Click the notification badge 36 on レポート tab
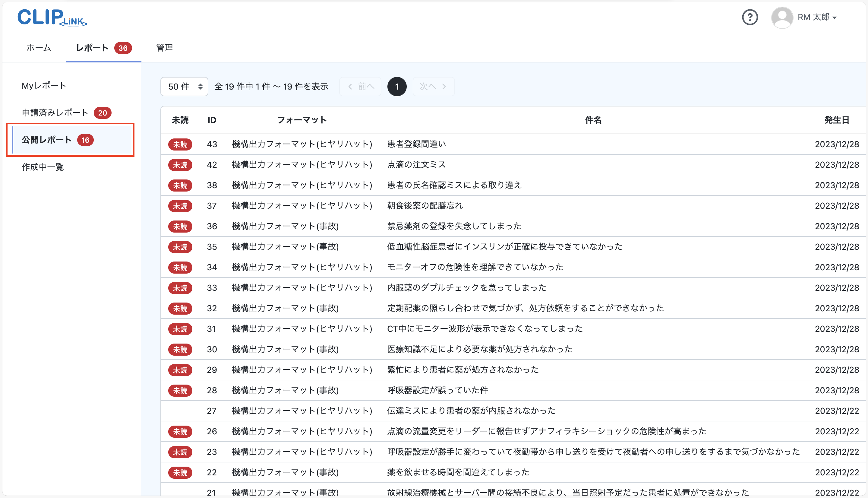 coord(123,48)
